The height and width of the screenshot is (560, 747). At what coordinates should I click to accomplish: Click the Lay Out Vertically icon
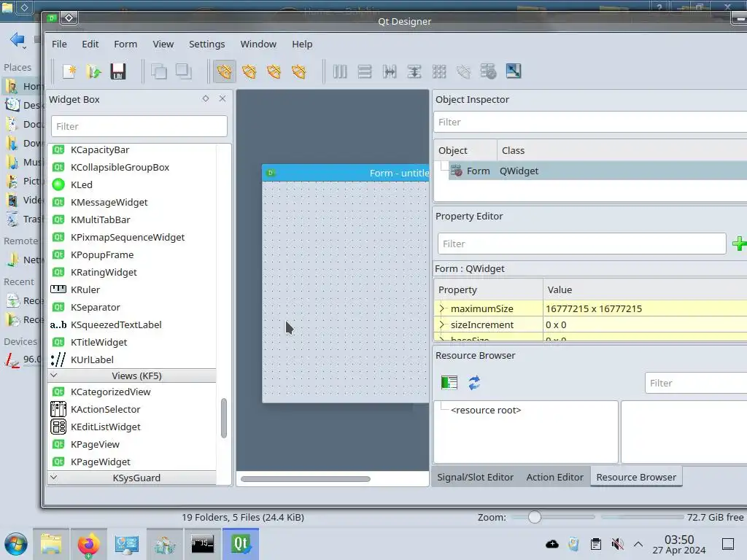point(365,72)
